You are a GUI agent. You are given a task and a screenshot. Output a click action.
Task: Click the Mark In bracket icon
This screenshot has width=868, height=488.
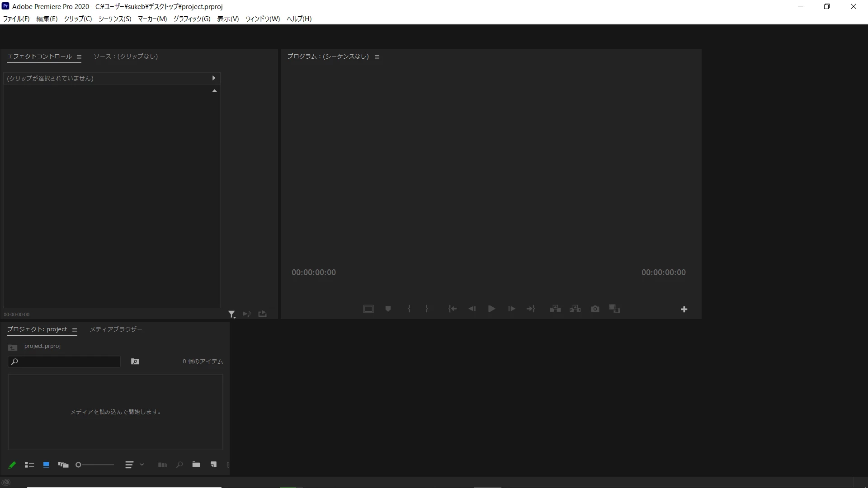pos(409,309)
